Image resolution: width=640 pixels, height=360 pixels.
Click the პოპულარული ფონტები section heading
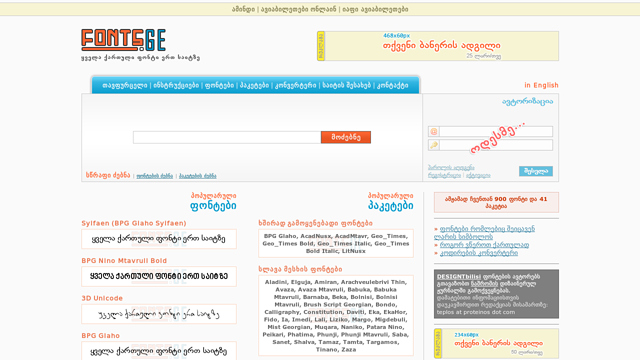tap(213, 201)
